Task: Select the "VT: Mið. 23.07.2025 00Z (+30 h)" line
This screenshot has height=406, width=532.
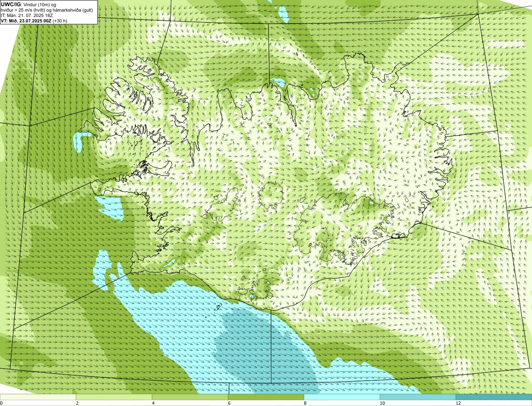Action: (34, 20)
